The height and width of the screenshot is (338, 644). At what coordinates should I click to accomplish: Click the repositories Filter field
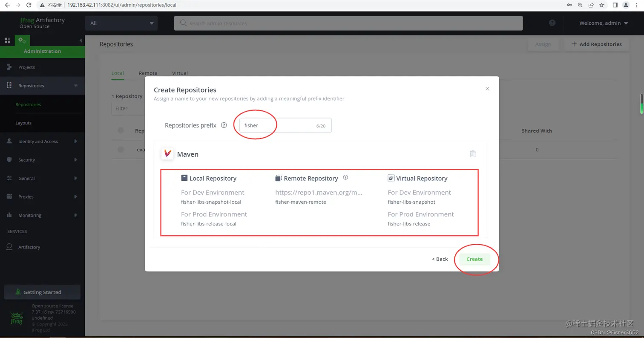pyautogui.click(x=128, y=108)
